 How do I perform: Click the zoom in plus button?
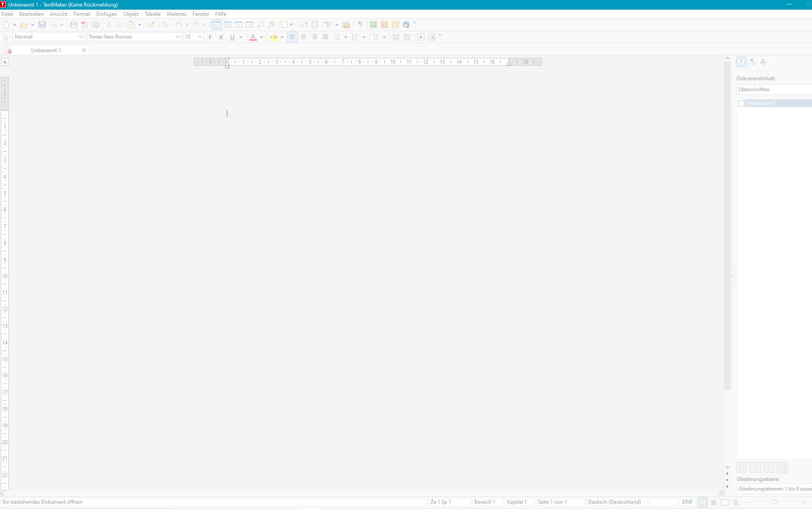tap(803, 502)
